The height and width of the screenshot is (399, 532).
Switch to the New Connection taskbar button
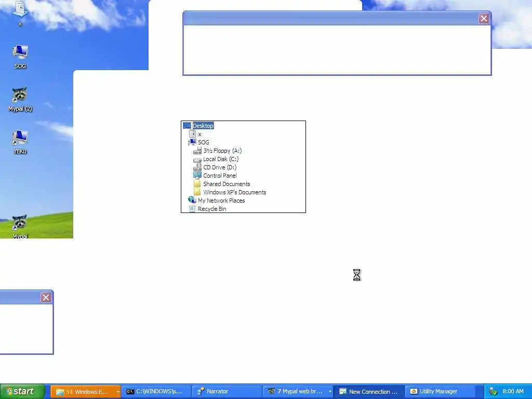point(369,392)
